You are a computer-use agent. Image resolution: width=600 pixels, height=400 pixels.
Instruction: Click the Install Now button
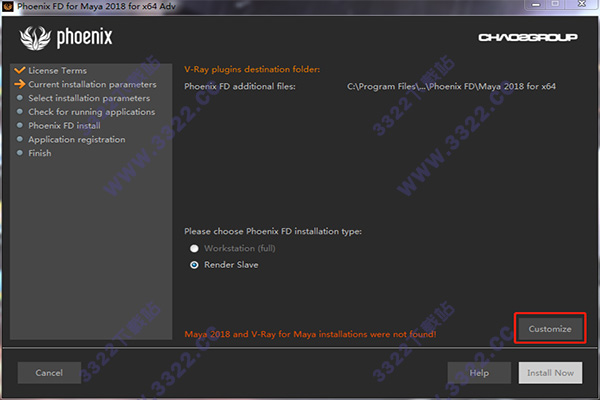pos(550,372)
